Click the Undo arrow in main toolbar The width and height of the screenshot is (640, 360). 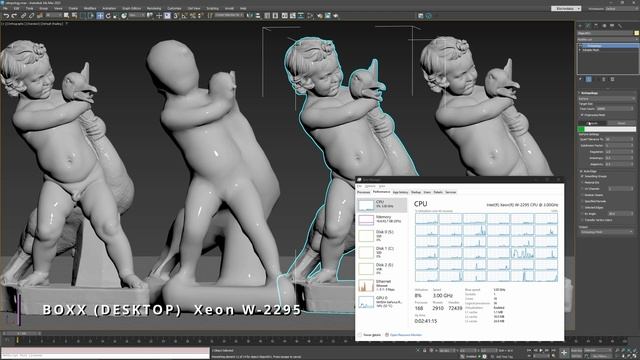tap(6, 16)
